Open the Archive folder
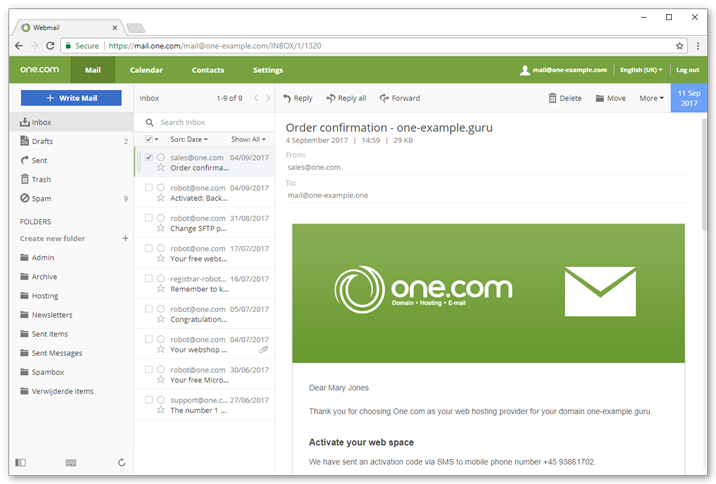The image size is (716, 484). 71,277
